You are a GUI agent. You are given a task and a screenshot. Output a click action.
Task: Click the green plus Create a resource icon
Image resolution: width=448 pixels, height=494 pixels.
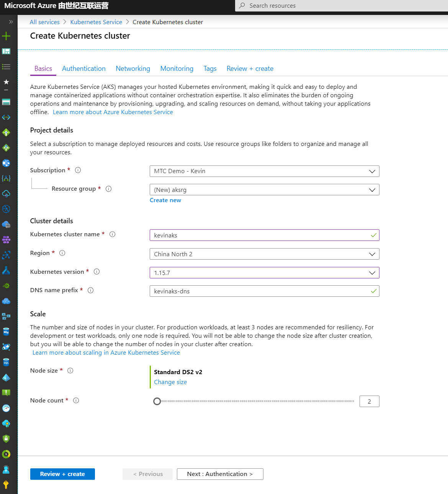point(6,36)
